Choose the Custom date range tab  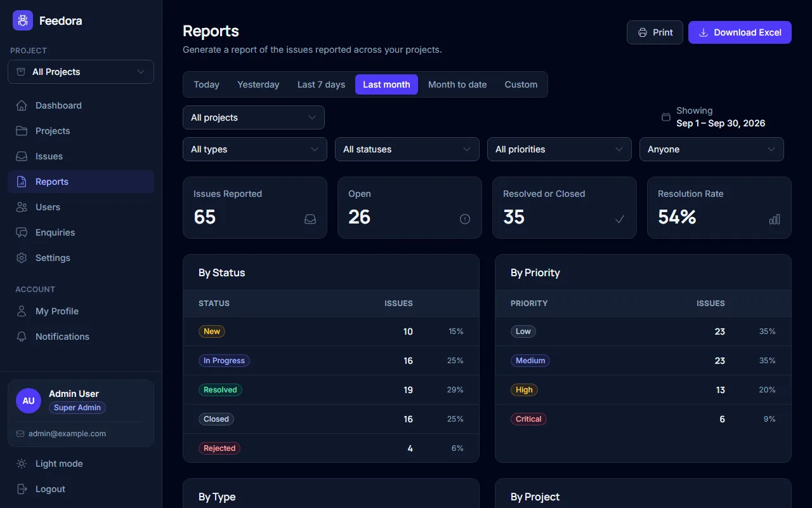point(521,84)
